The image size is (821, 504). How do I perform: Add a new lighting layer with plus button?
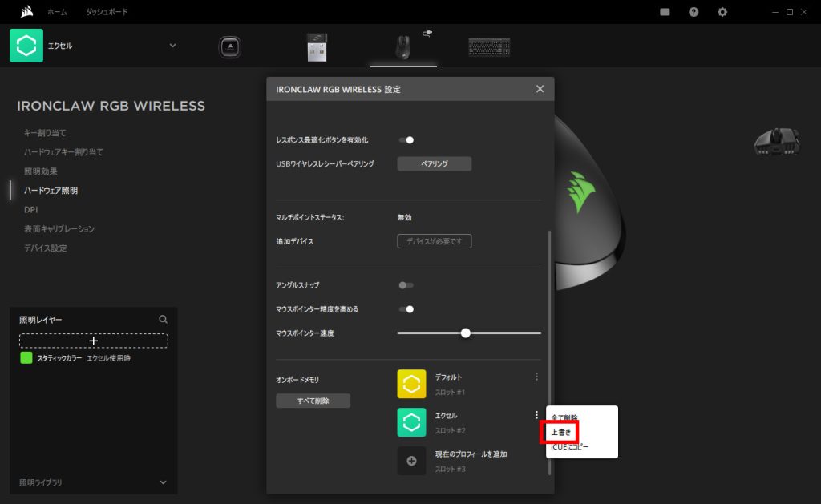[x=94, y=341]
